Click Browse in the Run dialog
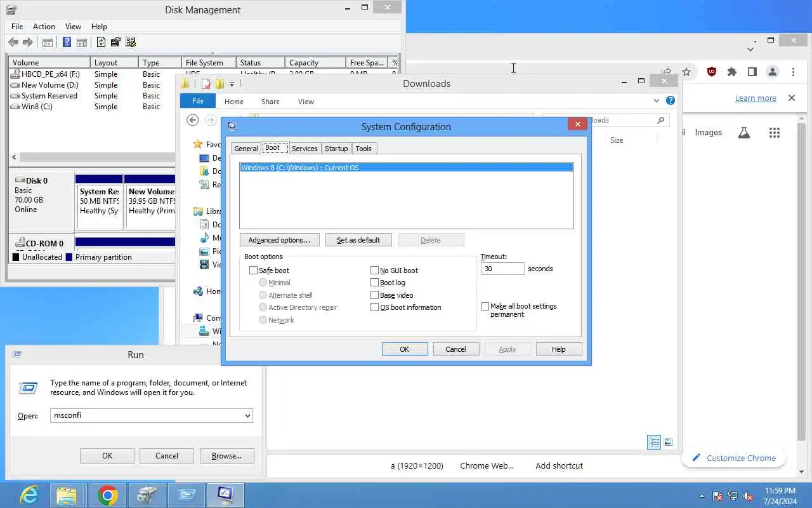This screenshot has height=508, width=812. (227, 456)
